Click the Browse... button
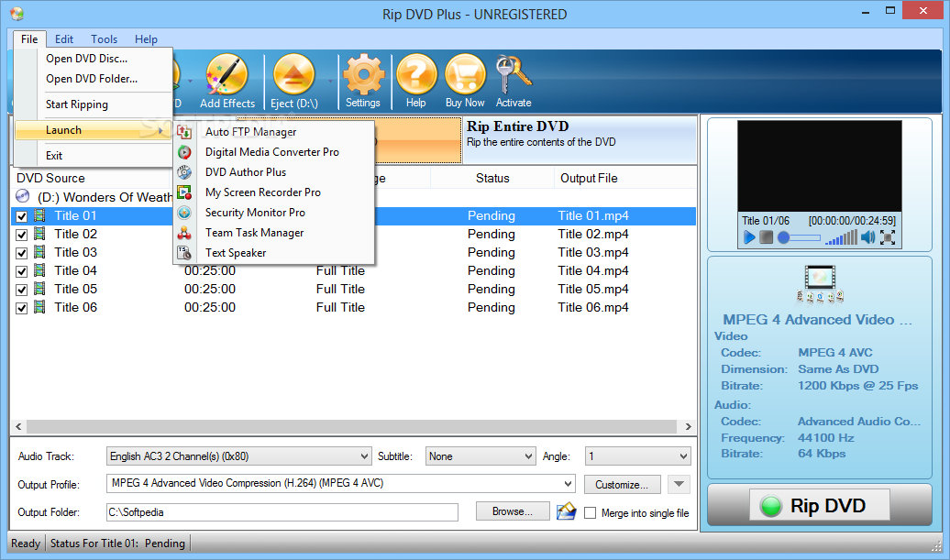950x560 pixels. 513,511
